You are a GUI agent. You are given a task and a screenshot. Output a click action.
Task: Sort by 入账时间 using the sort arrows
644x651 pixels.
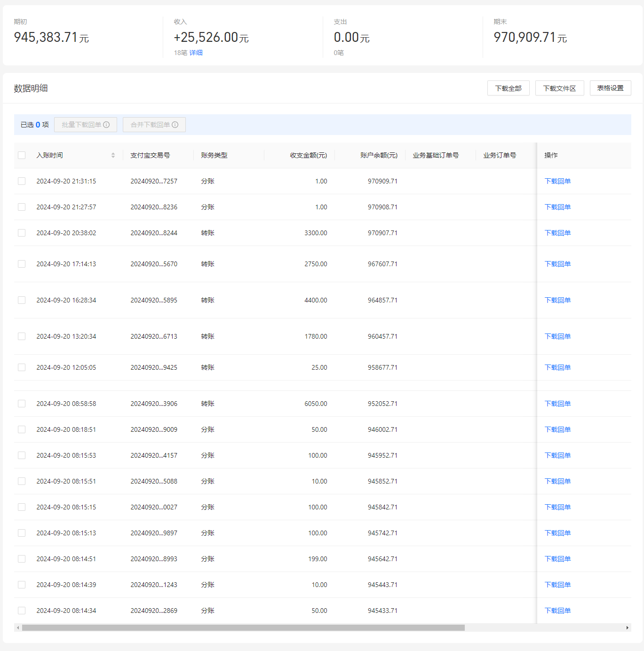[x=113, y=155]
